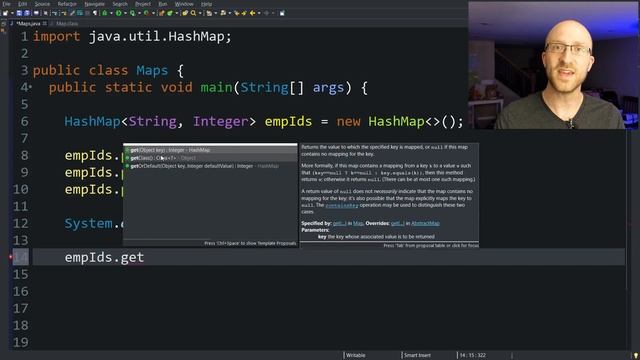
Task: Open the External Tools dropdown arrow
Action: [x=153, y=13]
